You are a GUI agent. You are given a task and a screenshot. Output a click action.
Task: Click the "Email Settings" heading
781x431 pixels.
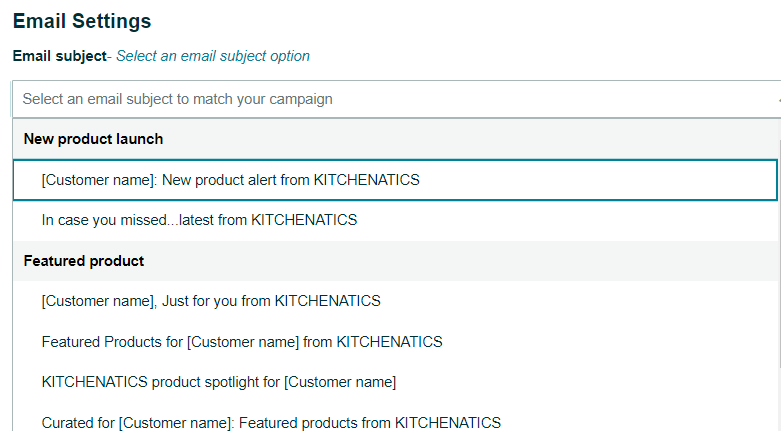pyautogui.click(x=82, y=21)
